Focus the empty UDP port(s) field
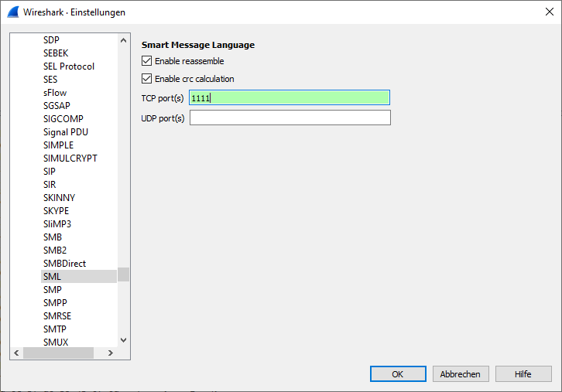Viewport: 562px width, 392px height. [290, 118]
